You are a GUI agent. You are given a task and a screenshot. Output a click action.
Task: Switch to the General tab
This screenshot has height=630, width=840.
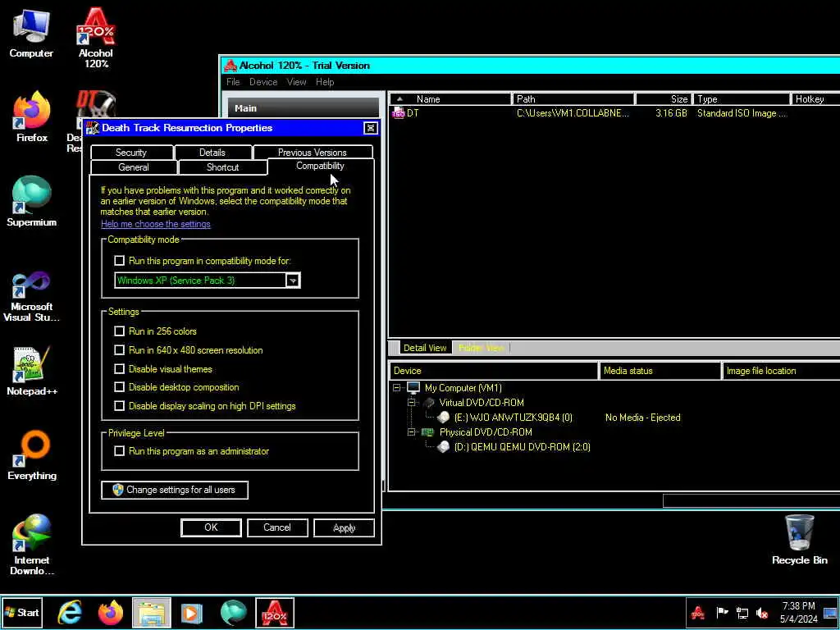[134, 167]
